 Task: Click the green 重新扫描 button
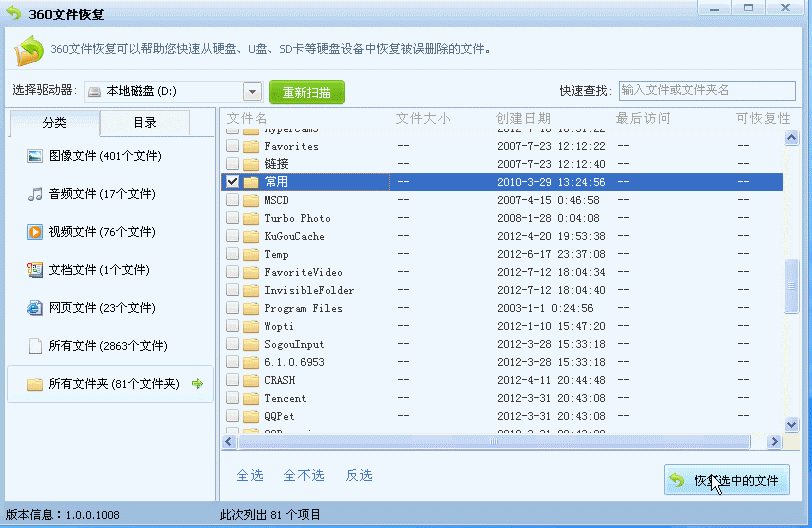[x=306, y=92]
